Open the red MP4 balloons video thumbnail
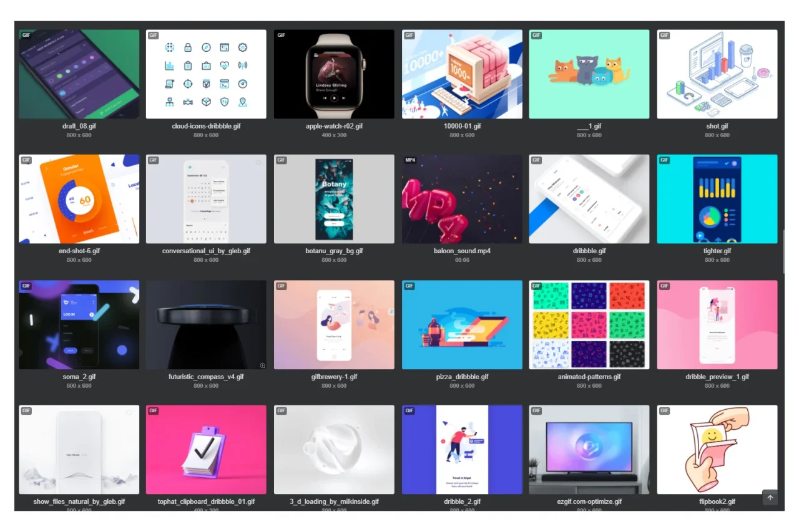The width and height of the screenshot is (799, 532). click(462, 199)
